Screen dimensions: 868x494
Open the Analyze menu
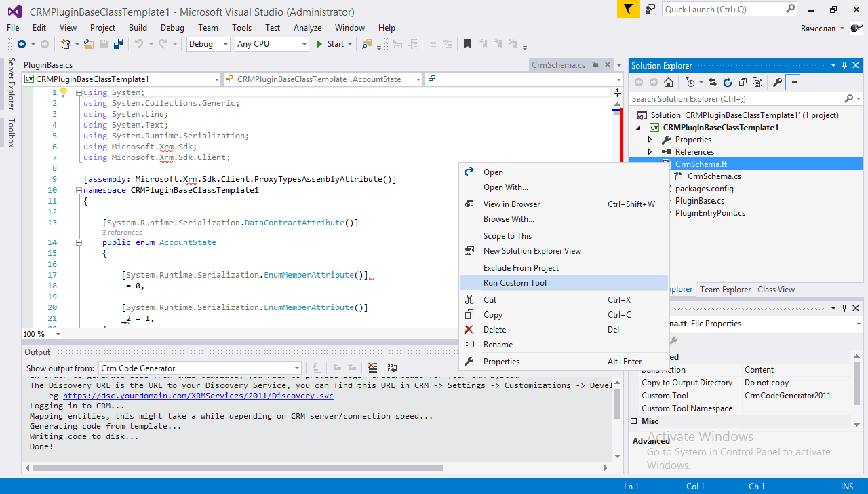307,28
